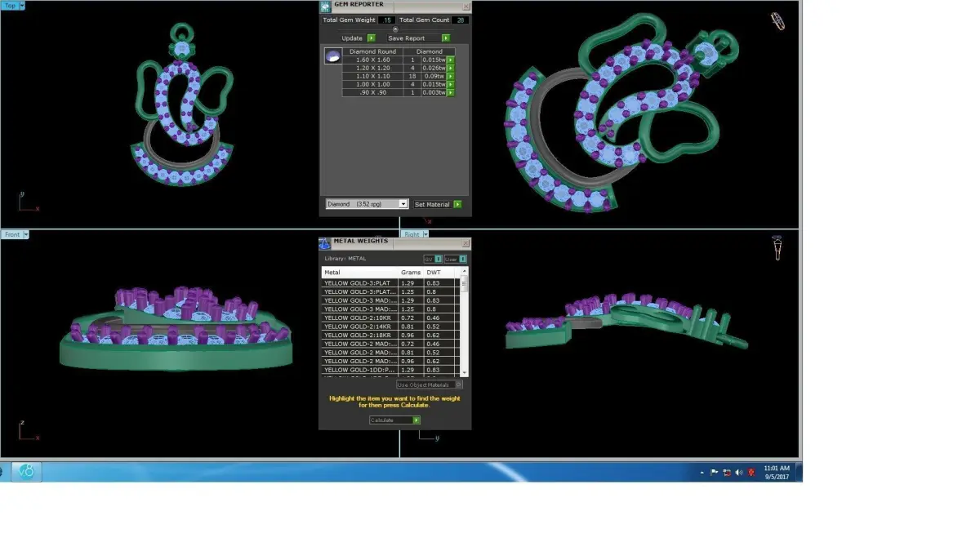
Task: Click the metal list scrollbar up arrow
Action: click(465, 271)
